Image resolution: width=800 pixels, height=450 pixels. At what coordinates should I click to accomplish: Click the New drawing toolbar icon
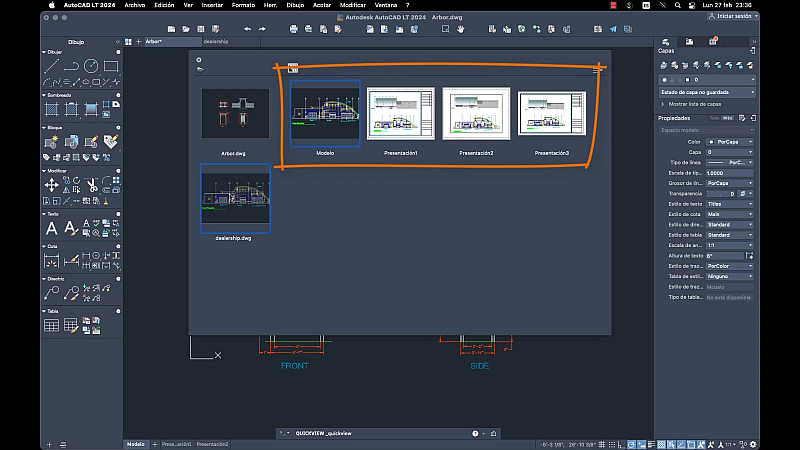tap(171, 29)
